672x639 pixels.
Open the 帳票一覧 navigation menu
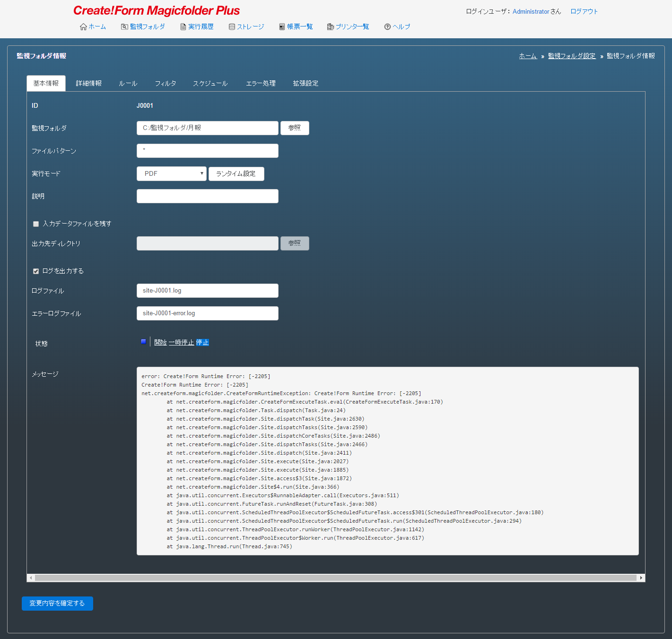pyautogui.click(x=296, y=27)
